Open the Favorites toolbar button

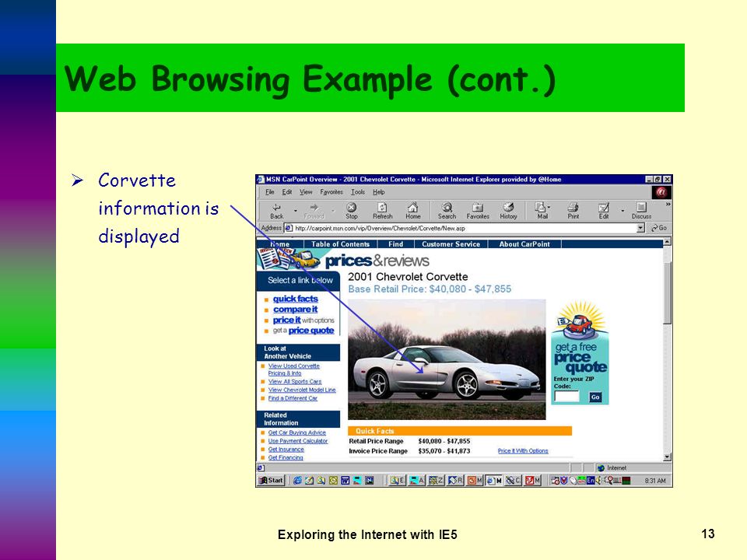tap(478, 211)
